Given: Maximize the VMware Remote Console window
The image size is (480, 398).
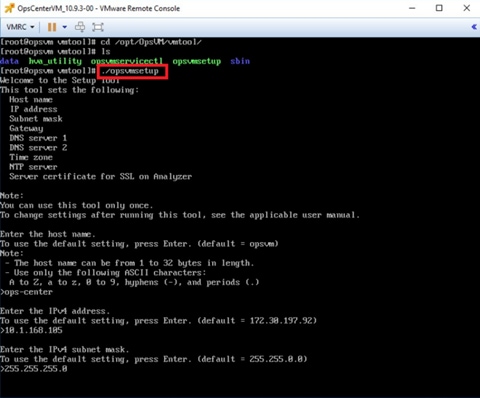Looking at the screenshot, I should coord(439,8).
